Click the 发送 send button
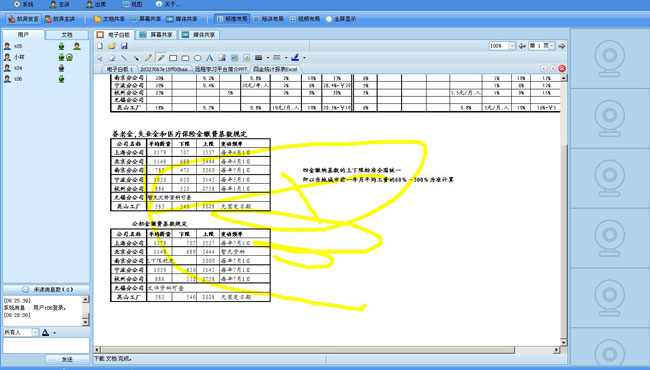 click(67, 359)
